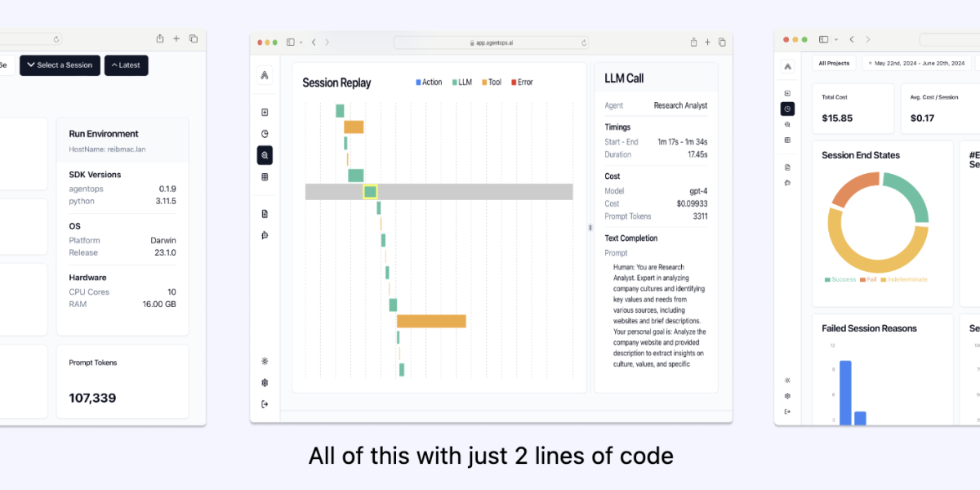Toggle the Tool legend item in Session Replay
The width and height of the screenshot is (980, 490).
492,82
